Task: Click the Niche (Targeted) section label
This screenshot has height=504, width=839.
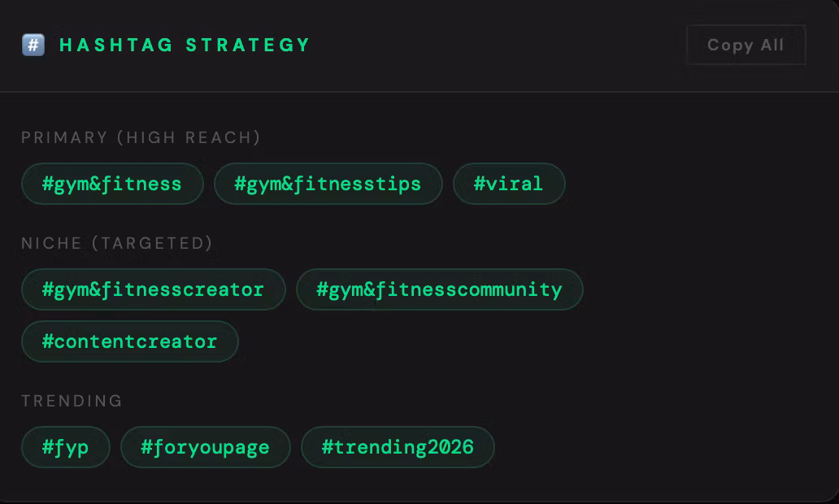Action: (117, 243)
